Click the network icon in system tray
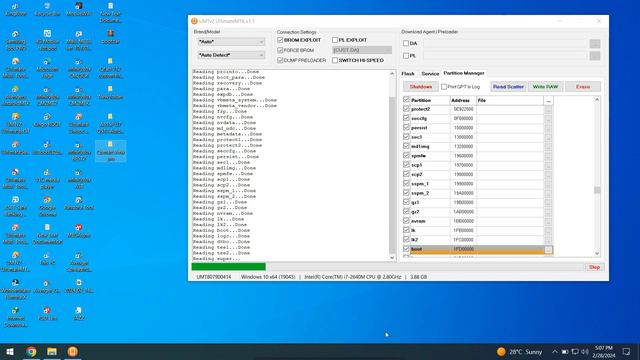 575,351
